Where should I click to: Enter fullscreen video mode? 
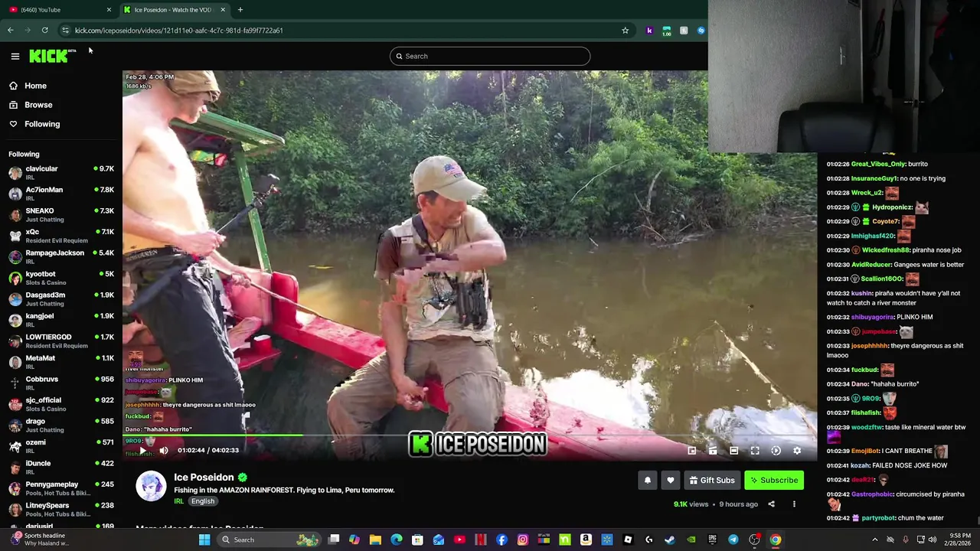755,451
